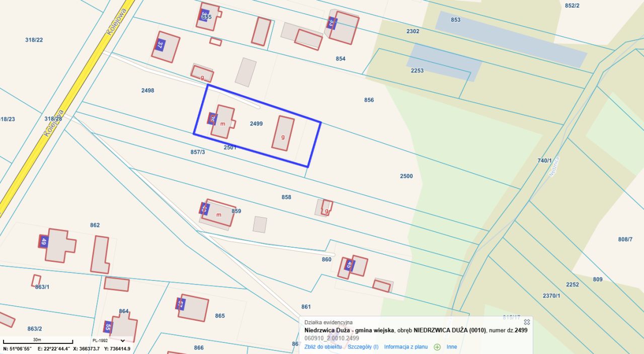Click the parcel 2501 label
The height and width of the screenshot is (354, 644).
230,148
